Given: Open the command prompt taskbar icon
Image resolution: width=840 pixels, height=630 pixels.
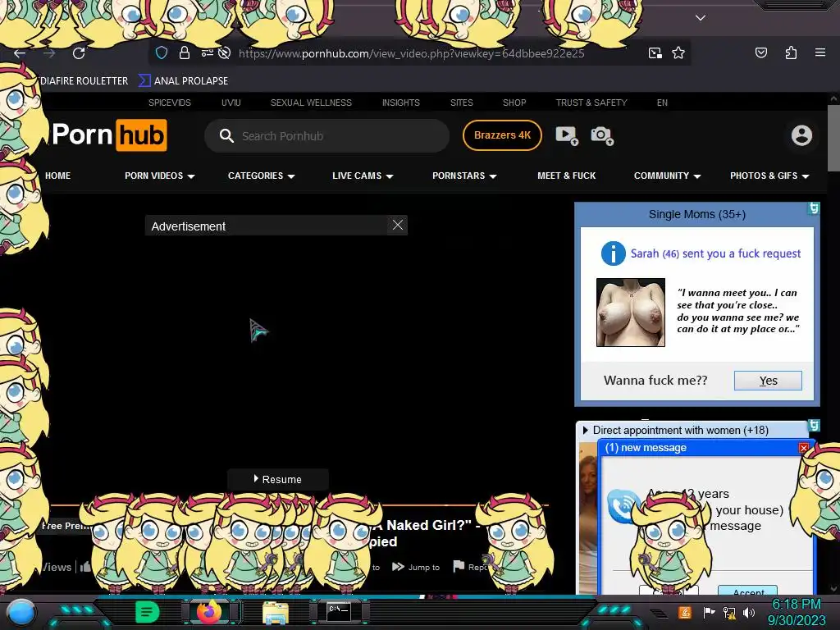Looking at the screenshot, I should (x=339, y=612).
